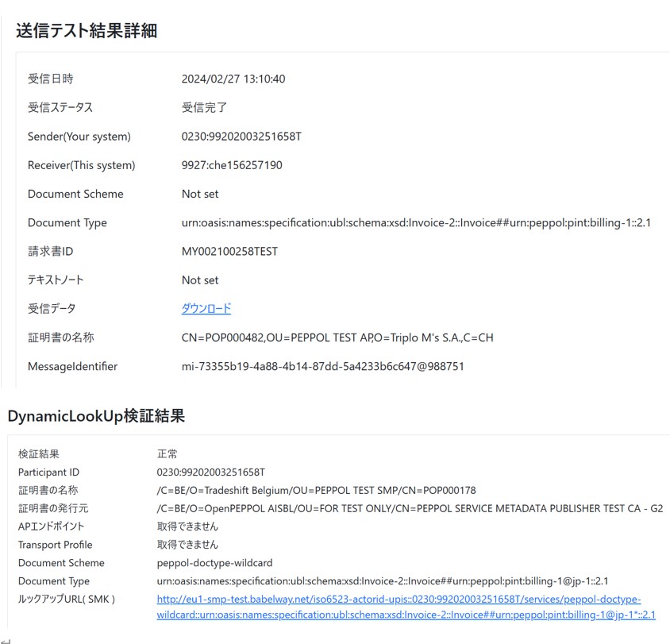Viewport: 670px width, 644px height.
Task: Click the Not set value beside テキストノート
Action: click(x=200, y=280)
